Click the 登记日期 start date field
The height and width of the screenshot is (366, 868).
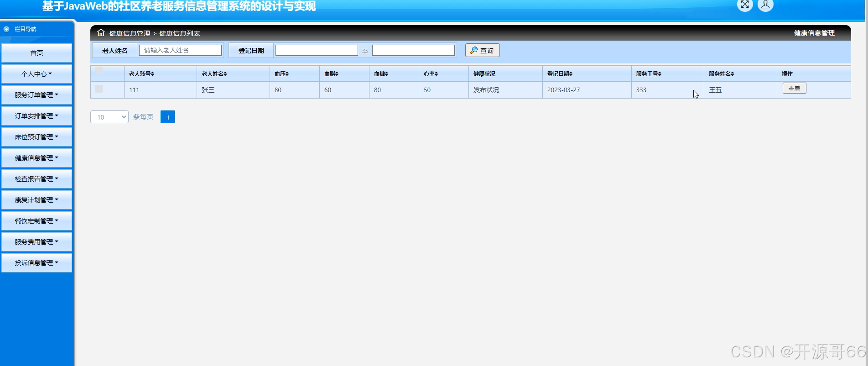point(317,50)
